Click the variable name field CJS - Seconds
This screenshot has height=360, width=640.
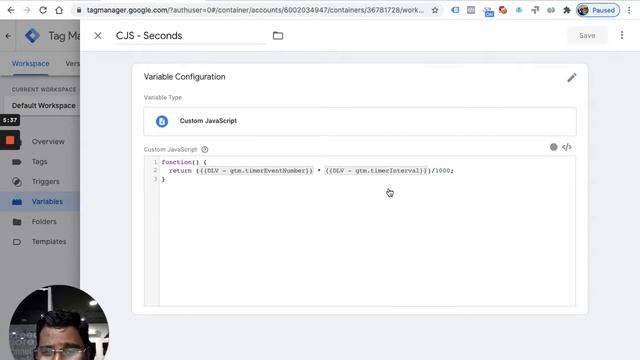point(191,36)
